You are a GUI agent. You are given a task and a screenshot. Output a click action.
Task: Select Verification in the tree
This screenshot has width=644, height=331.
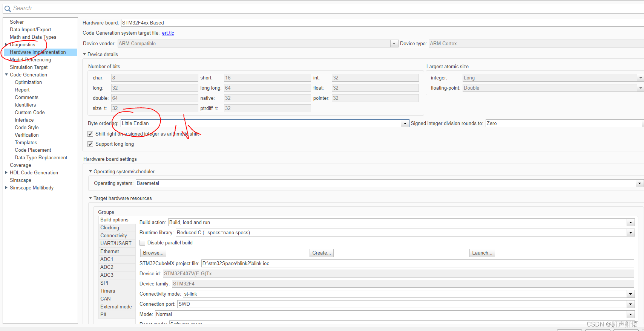[26, 135]
